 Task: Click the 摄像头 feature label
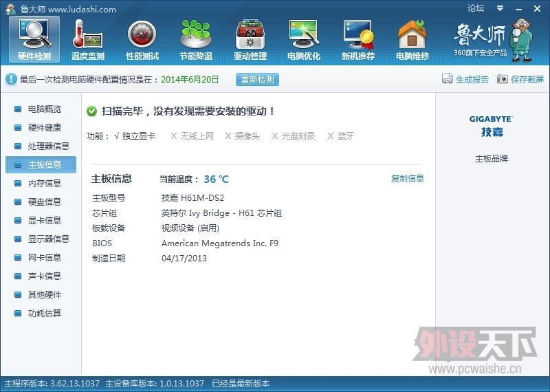247,135
